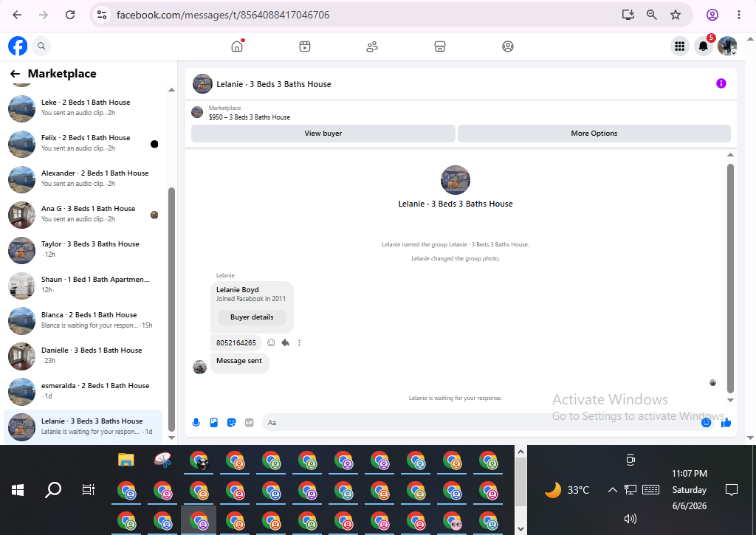
Task: View site information icon in address bar
Action: point(102,15)
